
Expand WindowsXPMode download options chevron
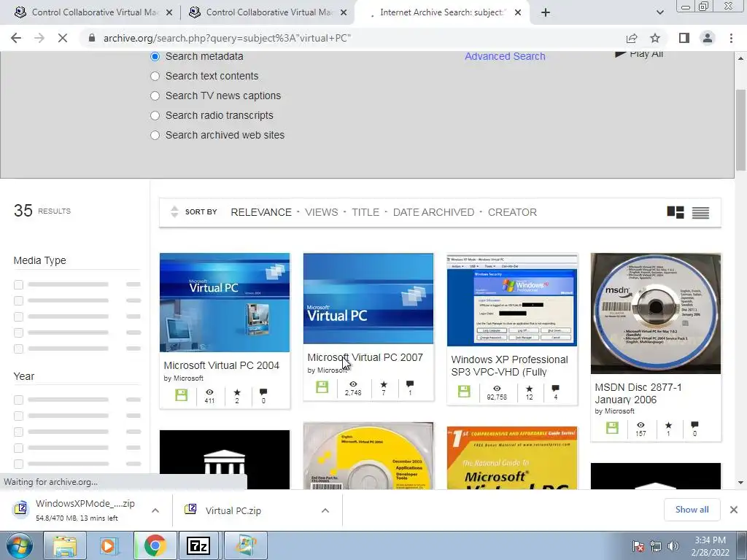(x=155, y=510)
